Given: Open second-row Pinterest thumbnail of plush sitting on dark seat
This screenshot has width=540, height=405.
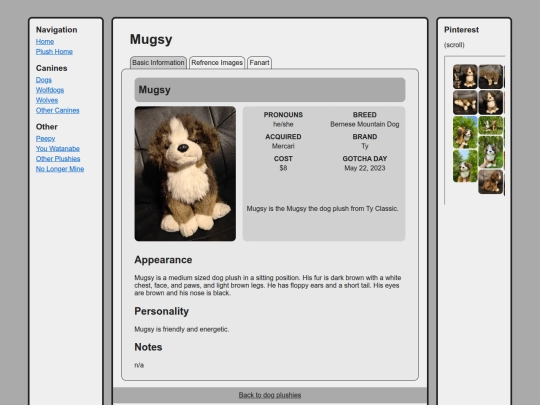Looking at the screenshot, I should [x=491, y=102].
